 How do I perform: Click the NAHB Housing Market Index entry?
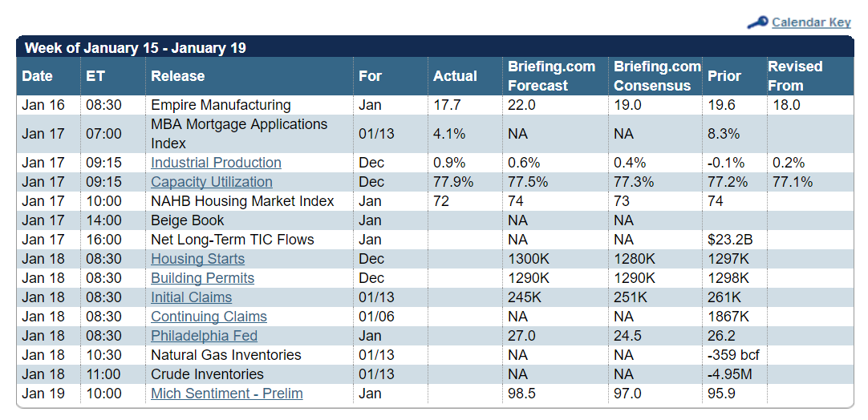point(242,201)
